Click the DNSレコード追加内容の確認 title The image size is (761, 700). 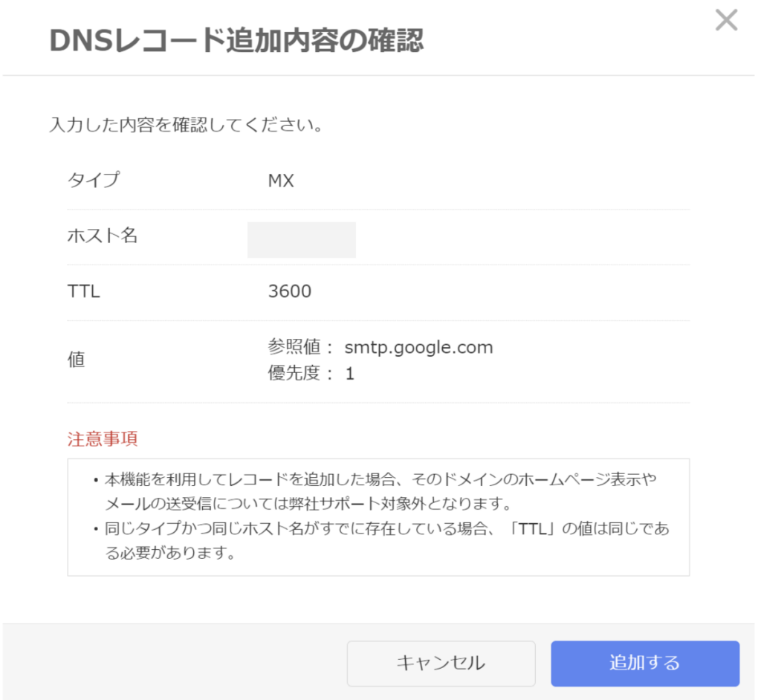click(x=236, y=41)
